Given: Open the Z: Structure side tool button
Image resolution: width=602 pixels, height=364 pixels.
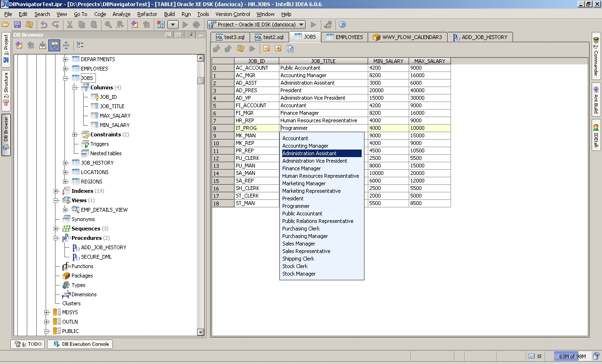Looking at the screenshot, I should coord(6,90).
